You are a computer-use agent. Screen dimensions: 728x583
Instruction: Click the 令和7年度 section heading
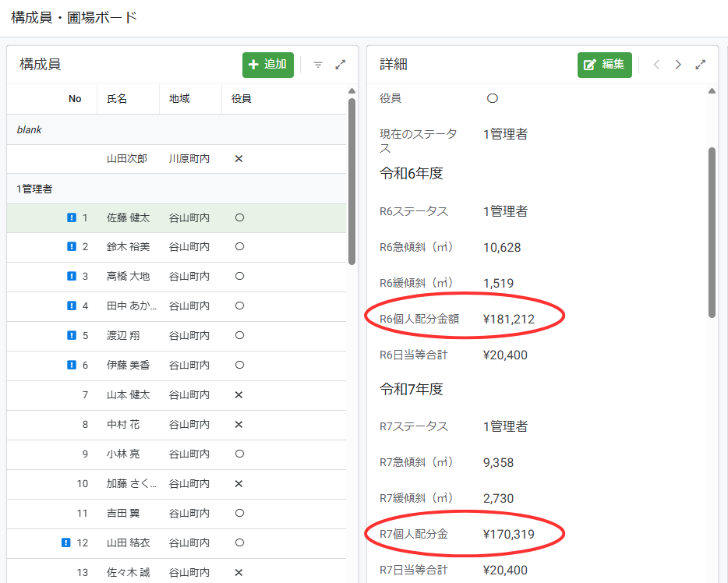[x=412, y=389]
